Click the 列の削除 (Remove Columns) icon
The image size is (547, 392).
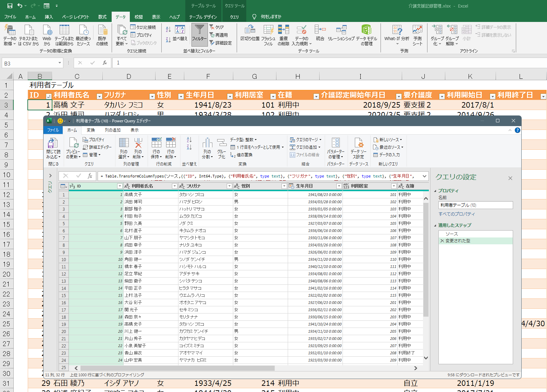[138, 143]
